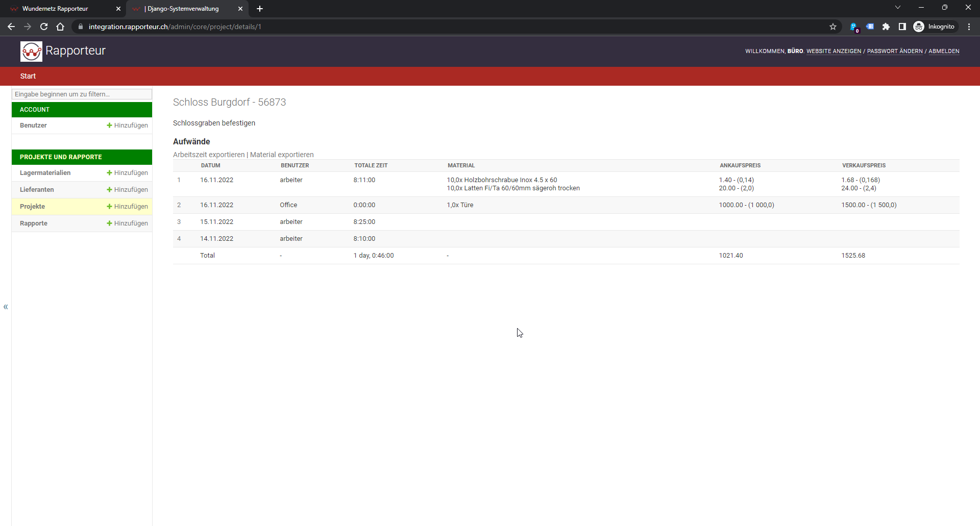Log out using Abmelden
This screenshot has width=980, height=526.
pyautogui.click(x=944, y=51)
